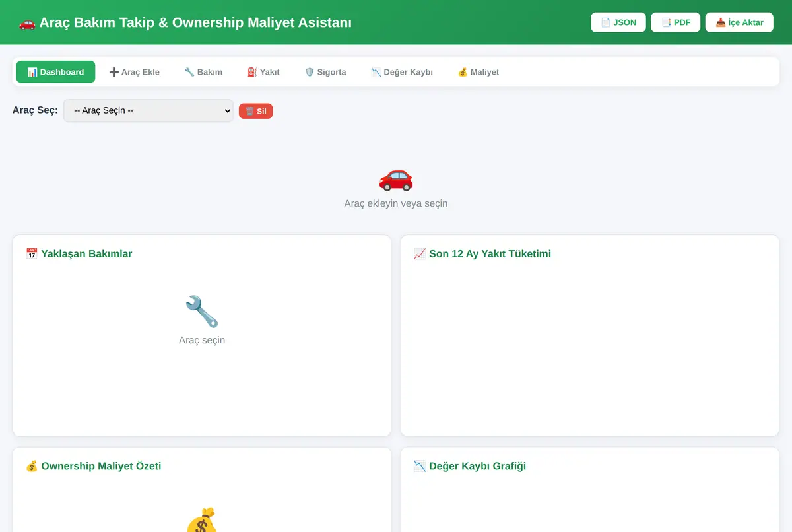Click the İçe Aktar import button
Image resolution: width=792 pixels, height=532 pixels.
(739, 22)
